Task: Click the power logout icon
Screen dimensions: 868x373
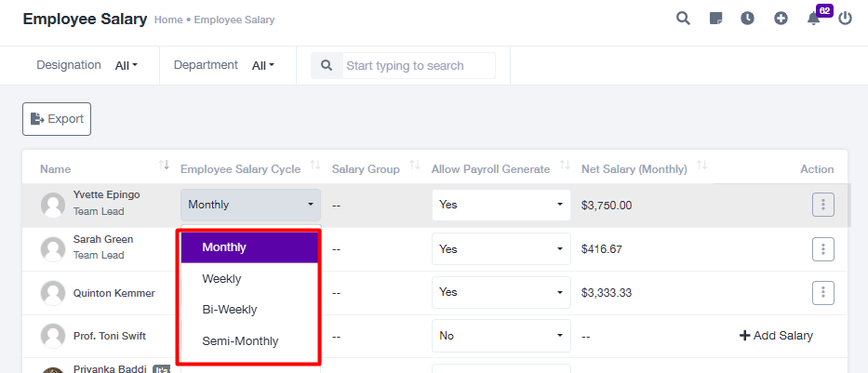Action: pos(845,19)
